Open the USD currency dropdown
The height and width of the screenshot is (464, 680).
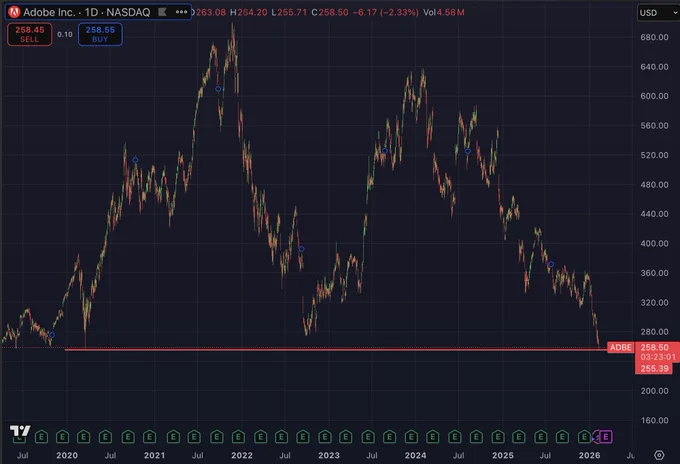click(x=658, y=13)
